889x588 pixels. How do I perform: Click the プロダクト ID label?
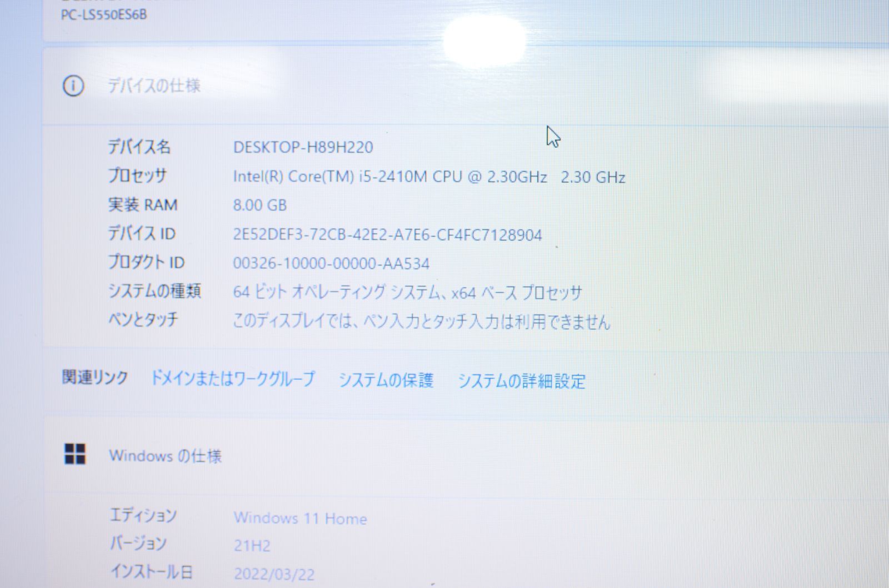click(146, 262)
